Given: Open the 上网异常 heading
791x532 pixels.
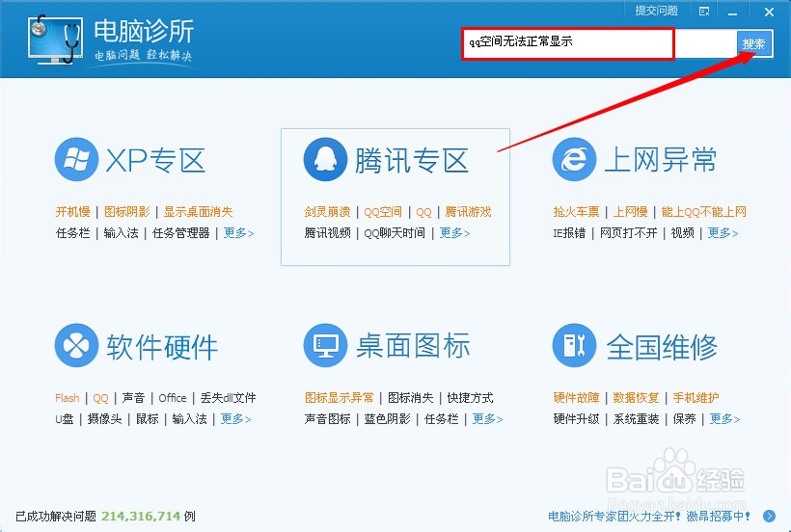Looking at the screenshot, I should 661,160.
